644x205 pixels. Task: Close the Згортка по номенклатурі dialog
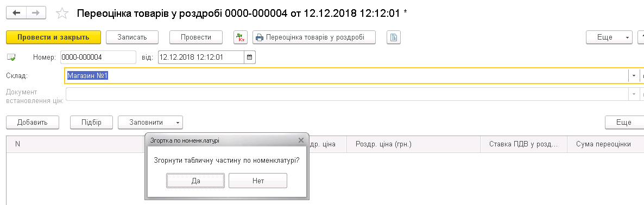[301, 140]
